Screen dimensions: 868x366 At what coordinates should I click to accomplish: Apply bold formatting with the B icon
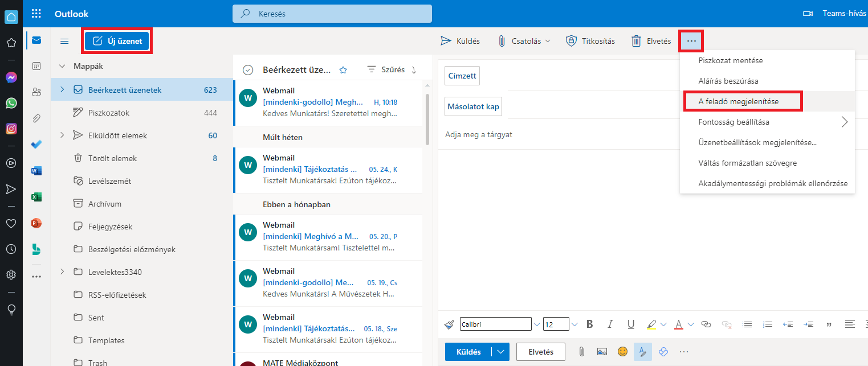pos(590,324)
